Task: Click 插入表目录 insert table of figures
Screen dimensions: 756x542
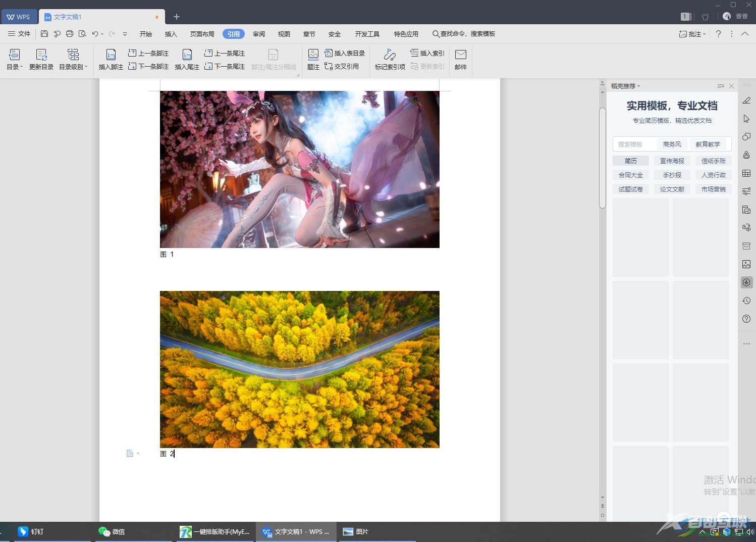Action: pos(345,53)
